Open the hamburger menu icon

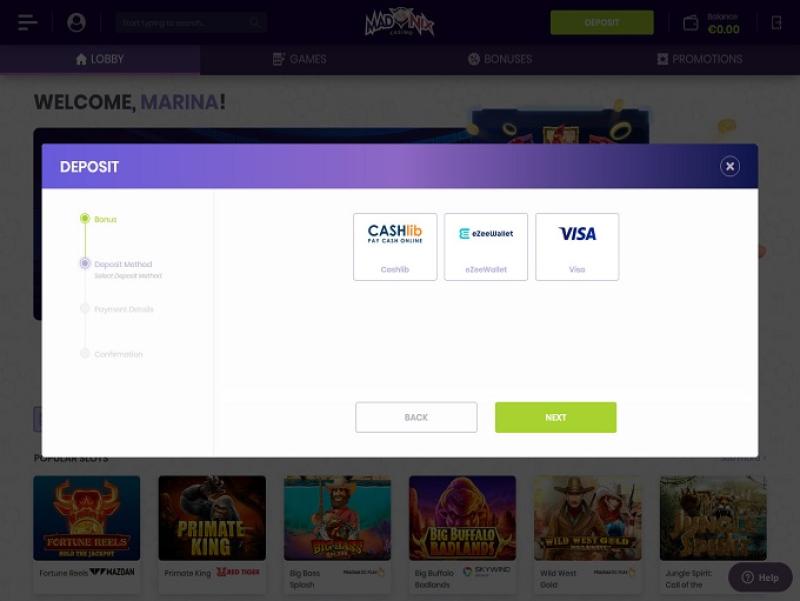tap(27, 22)
